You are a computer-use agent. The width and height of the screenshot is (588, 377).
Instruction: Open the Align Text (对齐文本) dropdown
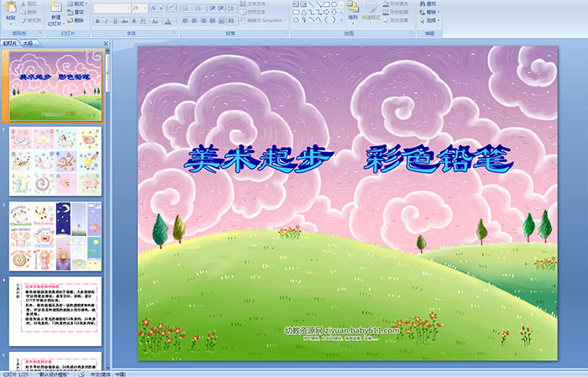pos(255,12)
